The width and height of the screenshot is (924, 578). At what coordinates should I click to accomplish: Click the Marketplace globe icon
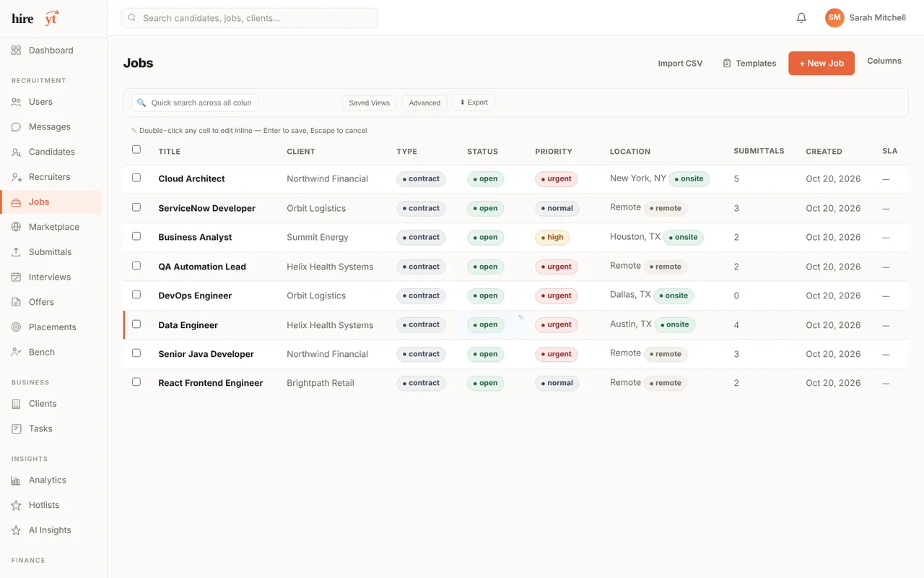[16, 227]
